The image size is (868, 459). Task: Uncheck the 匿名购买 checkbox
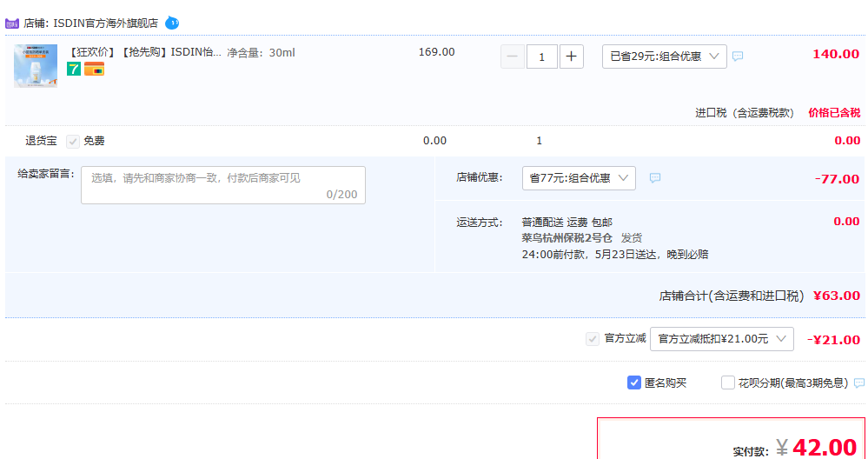pos(633,382)
